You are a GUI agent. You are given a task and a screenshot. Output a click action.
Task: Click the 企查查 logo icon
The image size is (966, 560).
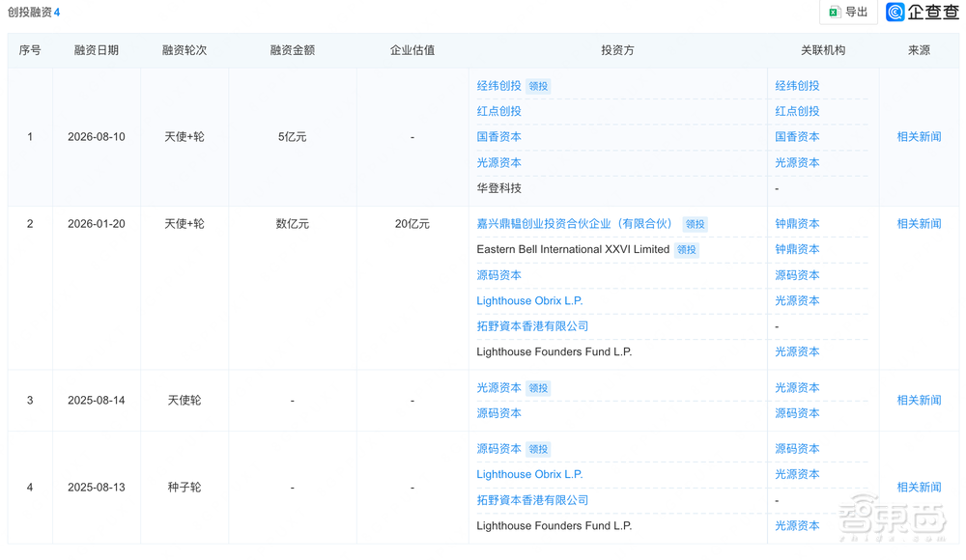(x=895, y=12)
